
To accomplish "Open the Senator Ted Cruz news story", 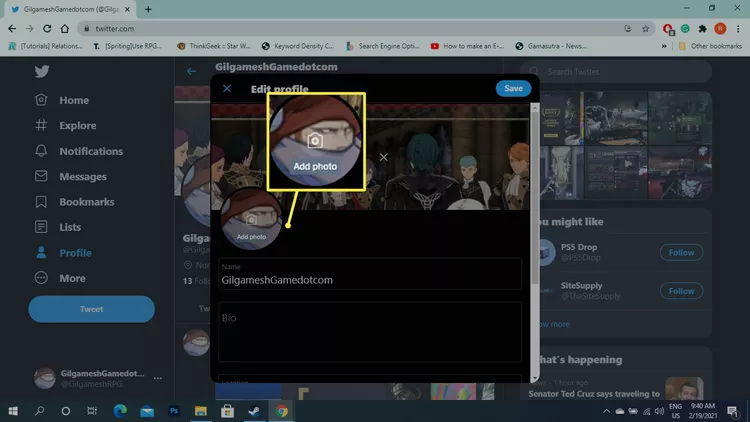I will pos(594,394).
